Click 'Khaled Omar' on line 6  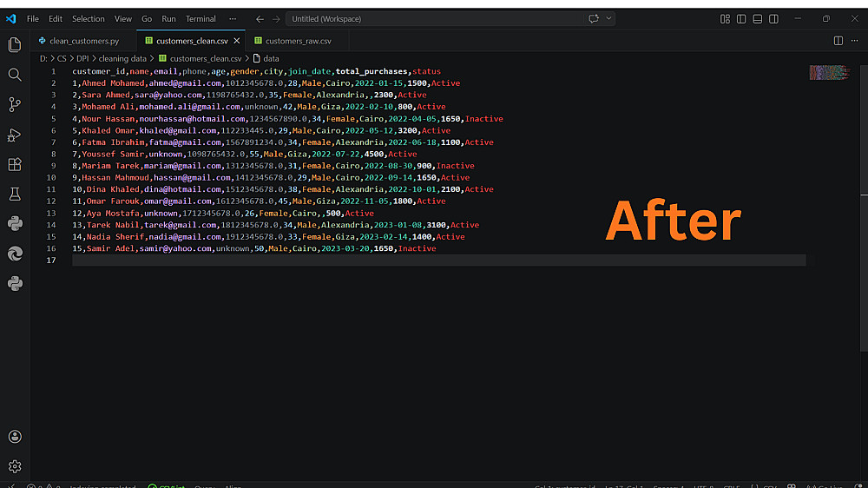[108, 130]
